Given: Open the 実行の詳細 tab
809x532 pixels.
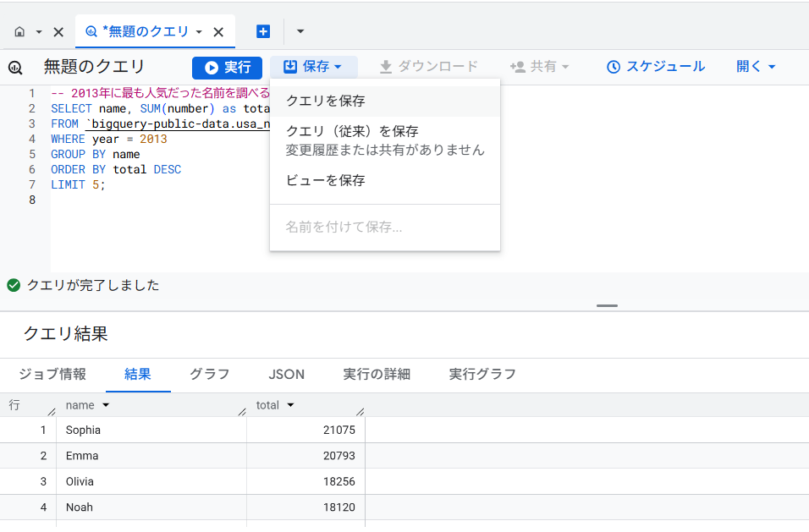Looking at the screenshot, I should click(377, 374).
